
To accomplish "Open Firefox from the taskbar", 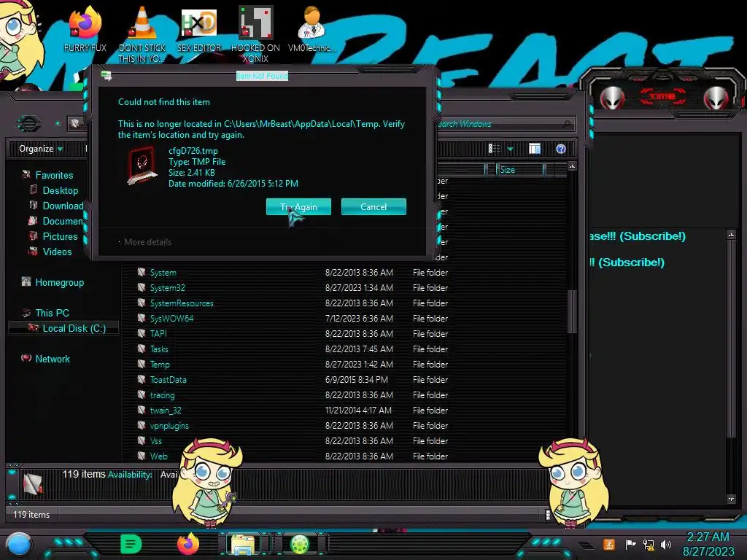I will (188, 544).
